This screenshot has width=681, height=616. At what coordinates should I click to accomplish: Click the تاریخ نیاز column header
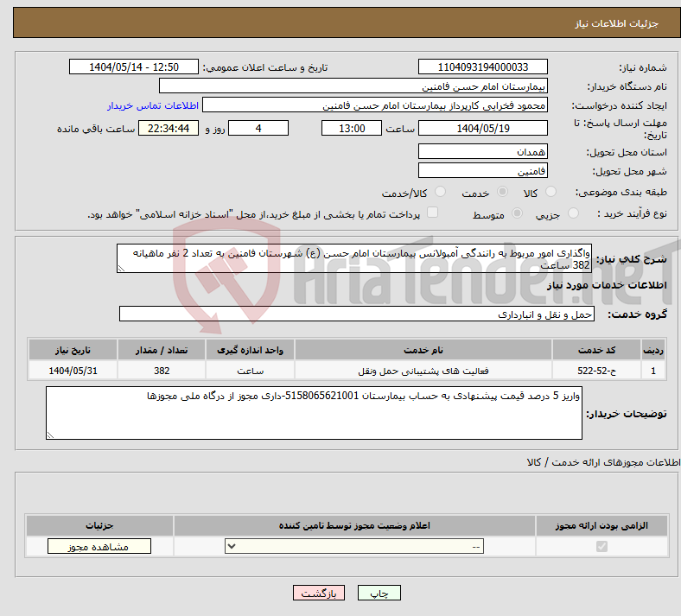point(73,350)
